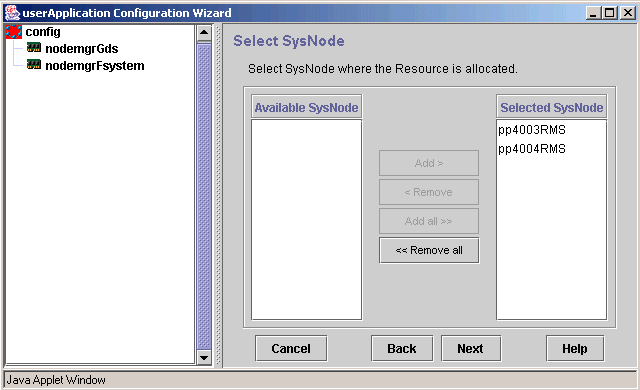Select nodemgrFsystem in the tree
Image resolution: width=640 pixels, height=390 pixels.
tap(95, 66)
